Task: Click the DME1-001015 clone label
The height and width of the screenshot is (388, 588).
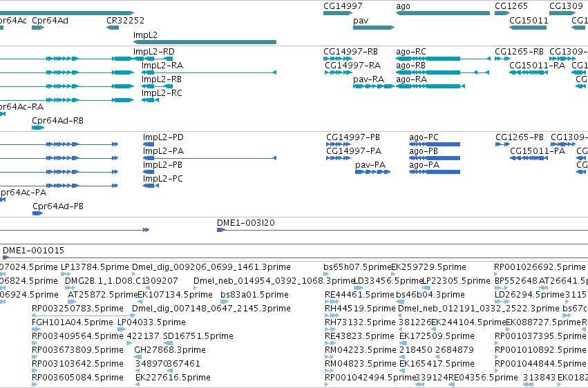Action: click(x=33, y=251)
